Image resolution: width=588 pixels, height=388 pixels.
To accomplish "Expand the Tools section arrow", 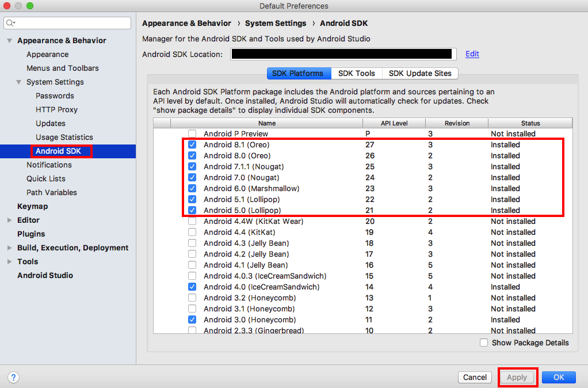I will coord(9,261).
